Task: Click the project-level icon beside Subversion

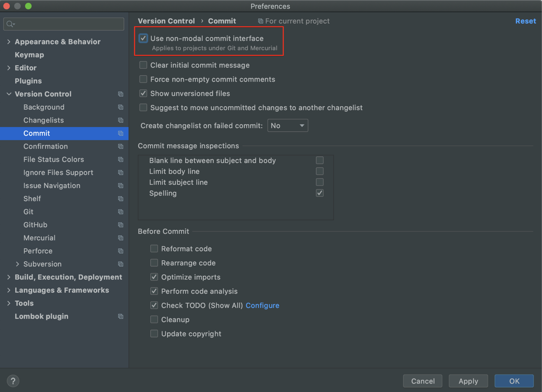Action: tap(121, 264)
